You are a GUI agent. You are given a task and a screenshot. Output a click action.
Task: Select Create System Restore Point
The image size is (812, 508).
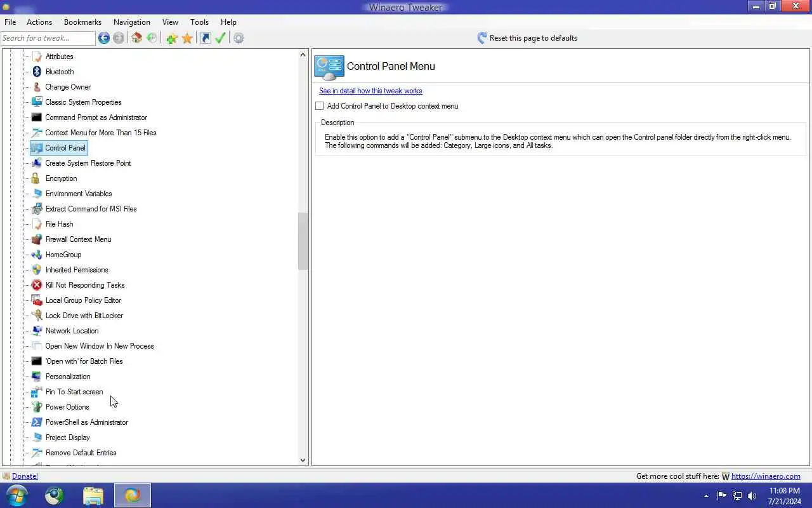pos(88,163)
